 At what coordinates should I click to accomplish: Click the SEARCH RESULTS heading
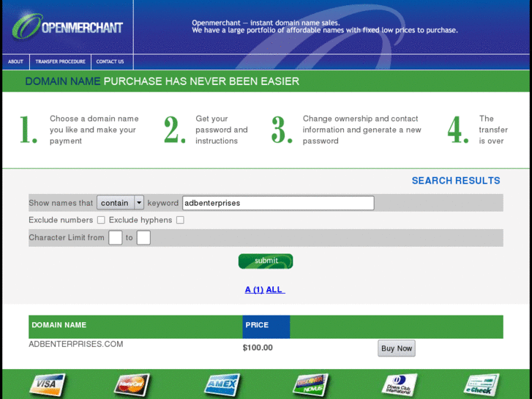(x=456, y=180)
